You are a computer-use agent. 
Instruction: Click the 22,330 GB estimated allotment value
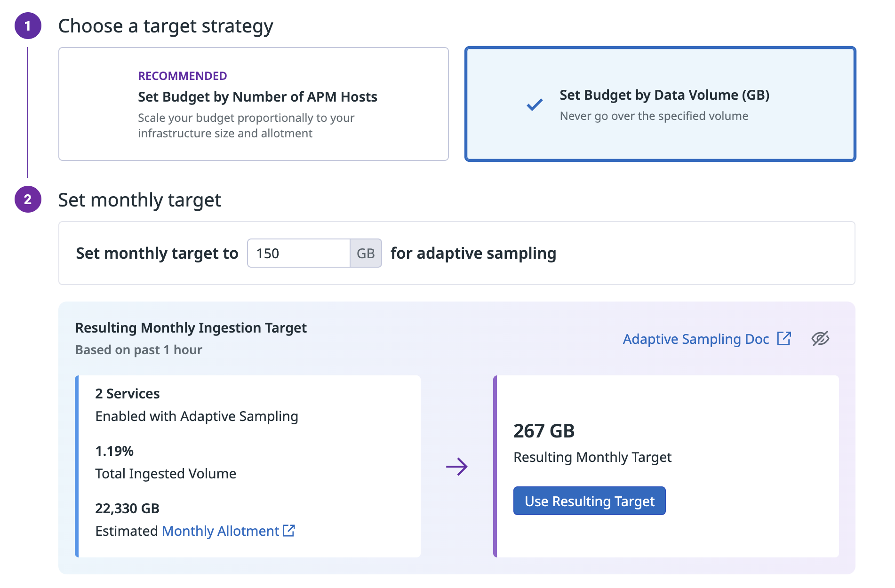128,509
